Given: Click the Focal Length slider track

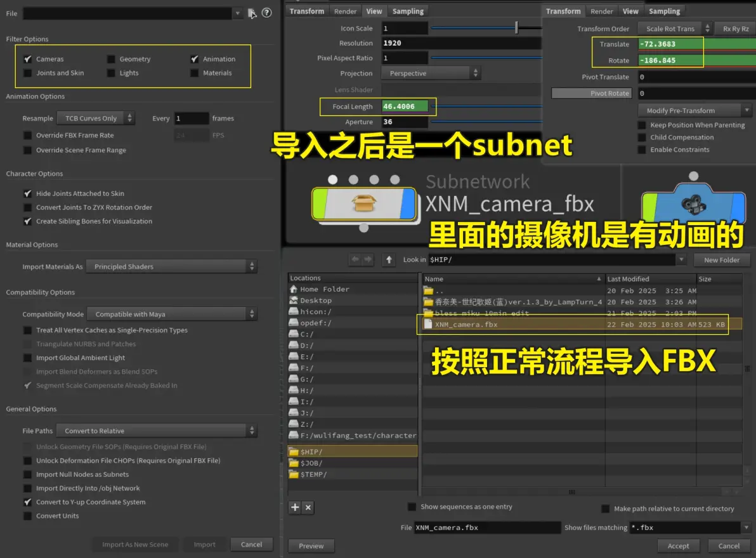Looking at the screenshot, I should [486, 106].
